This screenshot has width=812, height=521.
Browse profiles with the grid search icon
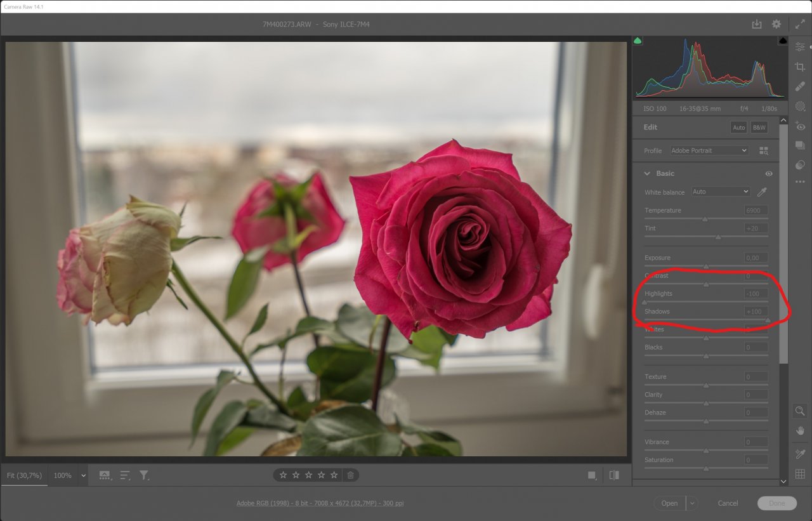tap(764, 151)
